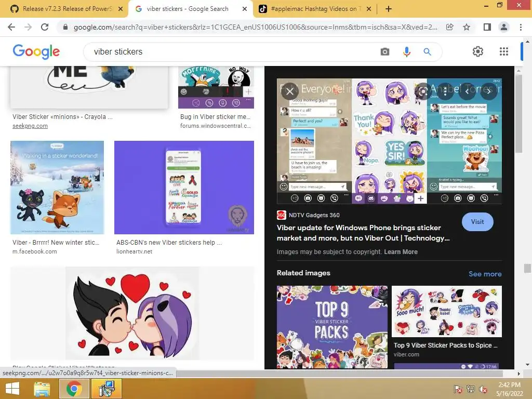Close the PowerShell release tab

[121, 9]
